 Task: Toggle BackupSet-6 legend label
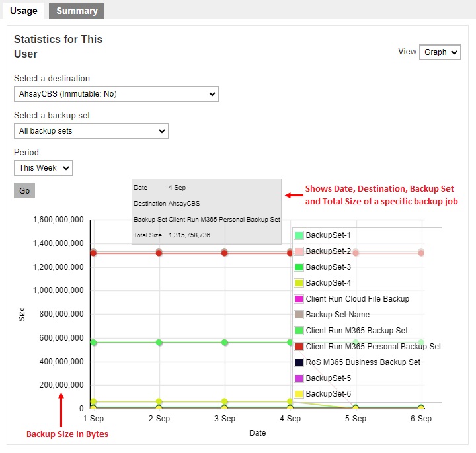328,394
